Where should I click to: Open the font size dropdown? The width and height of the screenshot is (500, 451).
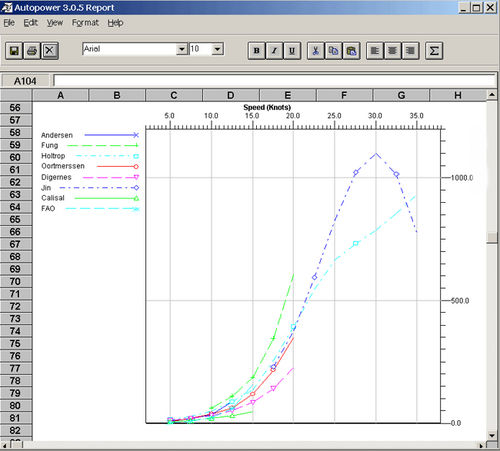(x=217, y=49)
